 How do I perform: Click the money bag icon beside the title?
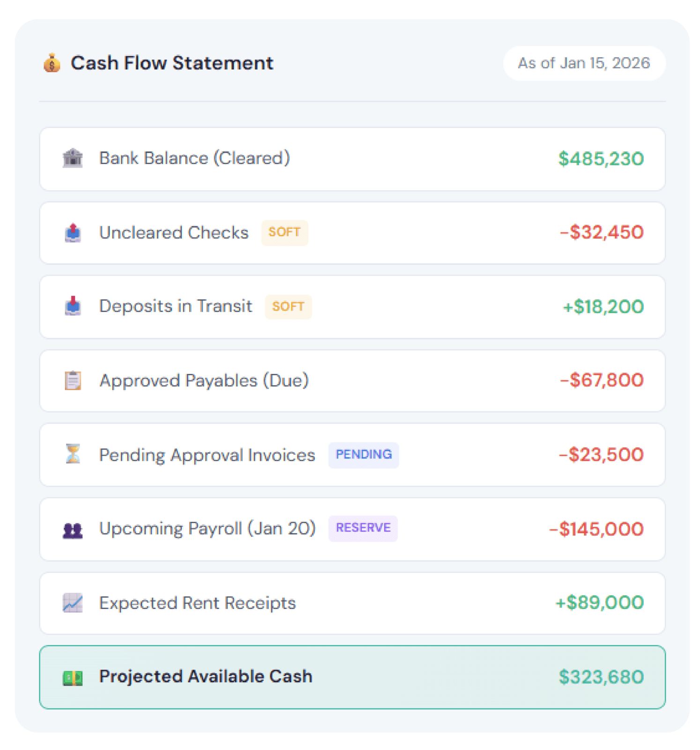coord(52,63)
